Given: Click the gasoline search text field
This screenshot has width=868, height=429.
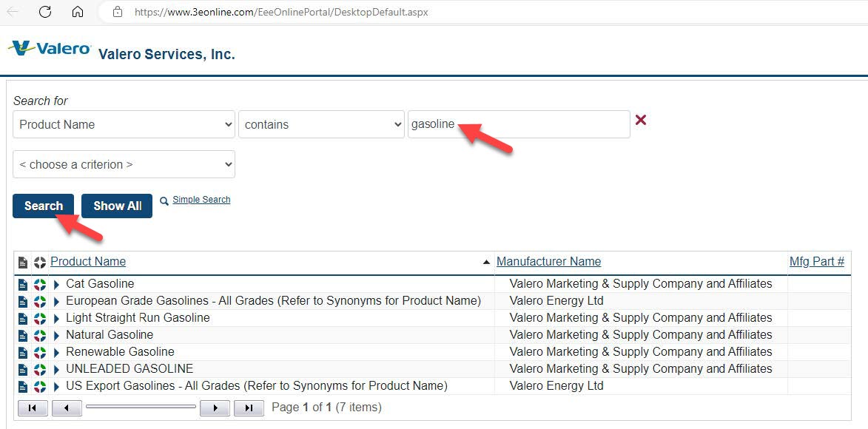Looking at the screenshot, I should click(x=519, y=124).
